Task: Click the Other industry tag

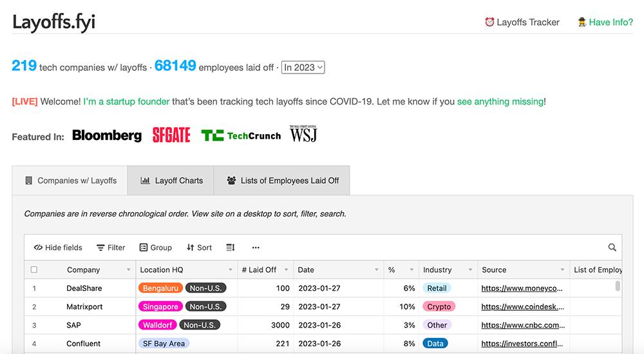Action: click(437, 325)
